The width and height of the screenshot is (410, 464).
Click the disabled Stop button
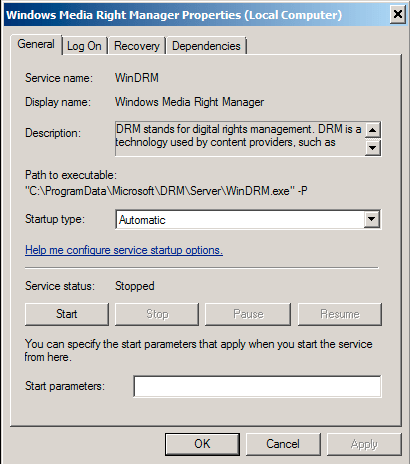click(x=157, y=314)
